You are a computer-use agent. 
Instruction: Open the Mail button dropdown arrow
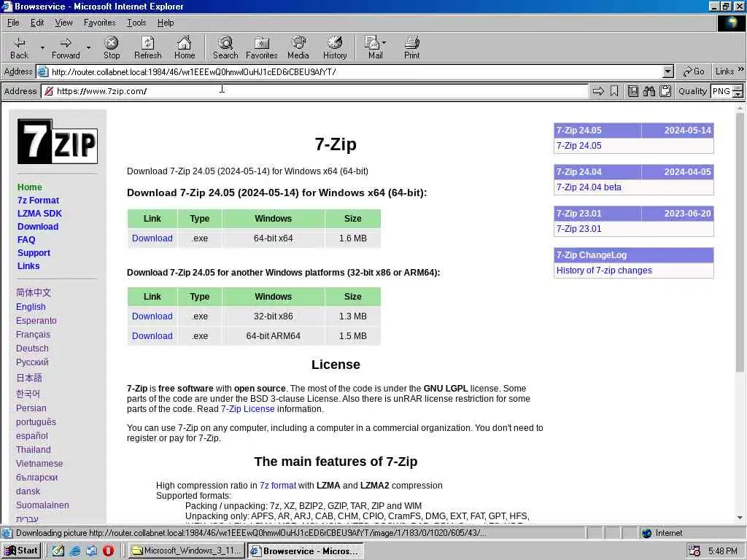tap(384, 43)
